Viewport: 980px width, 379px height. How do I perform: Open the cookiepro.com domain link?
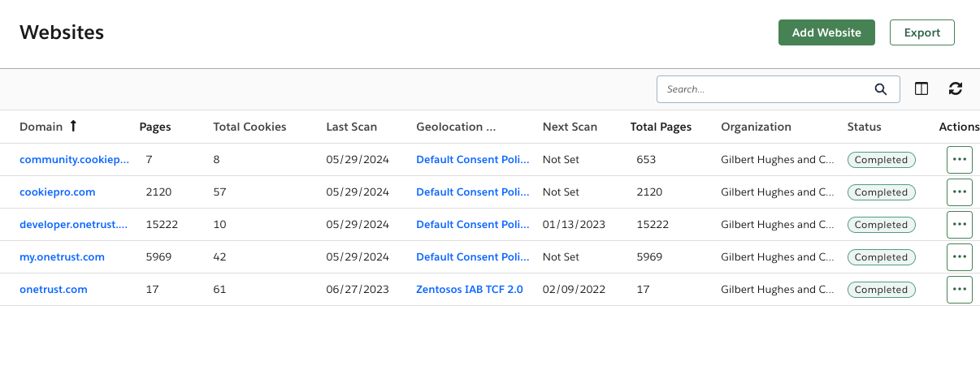click(x=58, y=192)
